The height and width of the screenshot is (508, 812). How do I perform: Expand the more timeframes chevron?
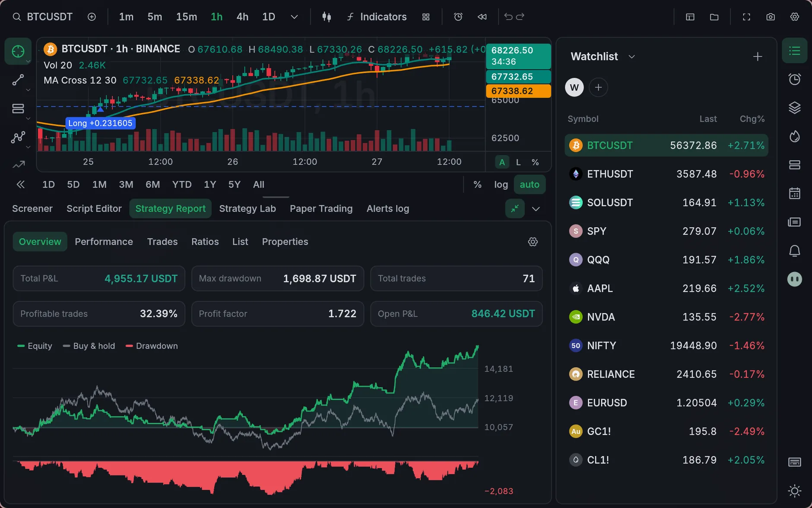click(x=294, y=17)
